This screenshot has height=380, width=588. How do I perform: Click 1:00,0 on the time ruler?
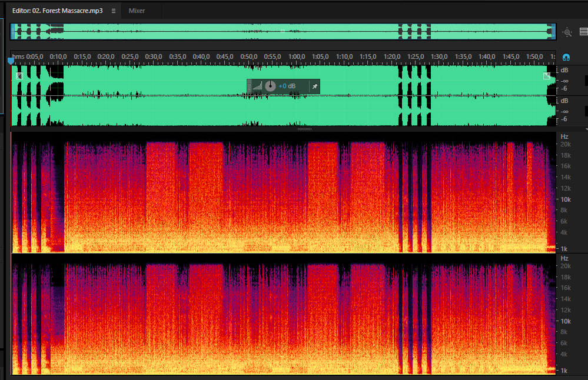point(296,56)
